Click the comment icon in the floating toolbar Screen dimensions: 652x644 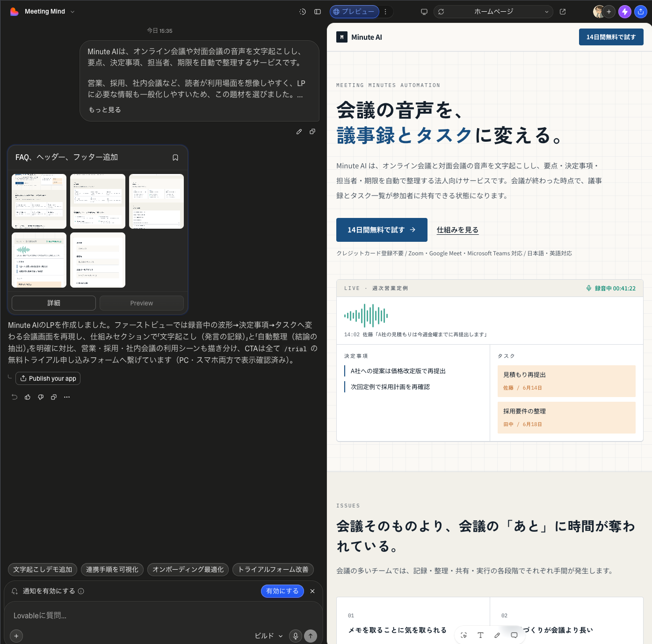click(x=514, y=635)
